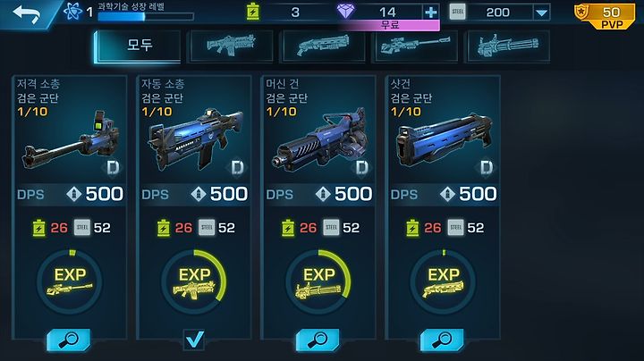This screenshot has height=361, width=644.
Task: Inspect the shotgun with magnifier
Action: pyautogui.click(x=442, y=340)
